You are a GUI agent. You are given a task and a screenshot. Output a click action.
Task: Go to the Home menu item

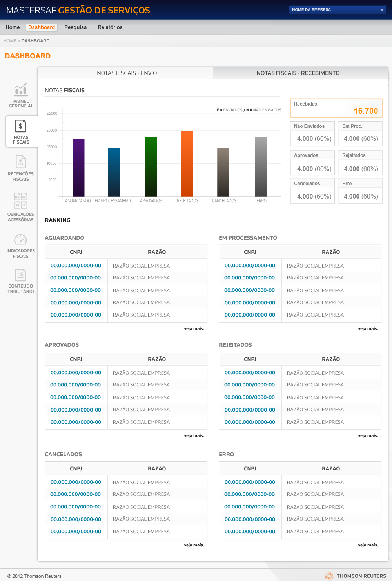pos(13,27)
